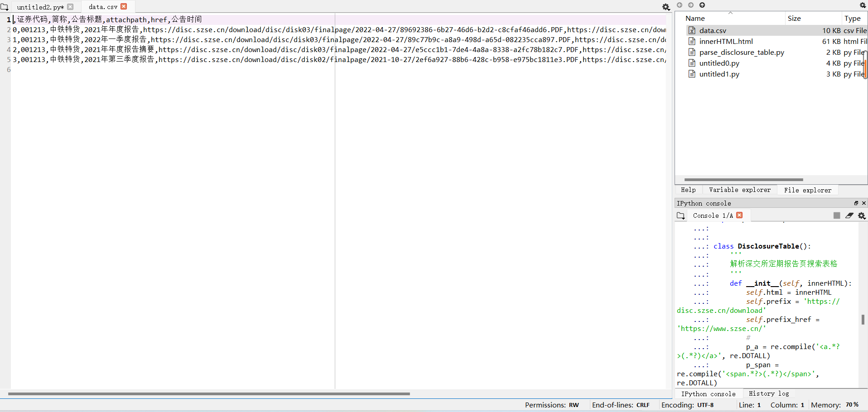Switch to the History log tab
Viewport: 868px width, 412px height.
coord(769,394)
